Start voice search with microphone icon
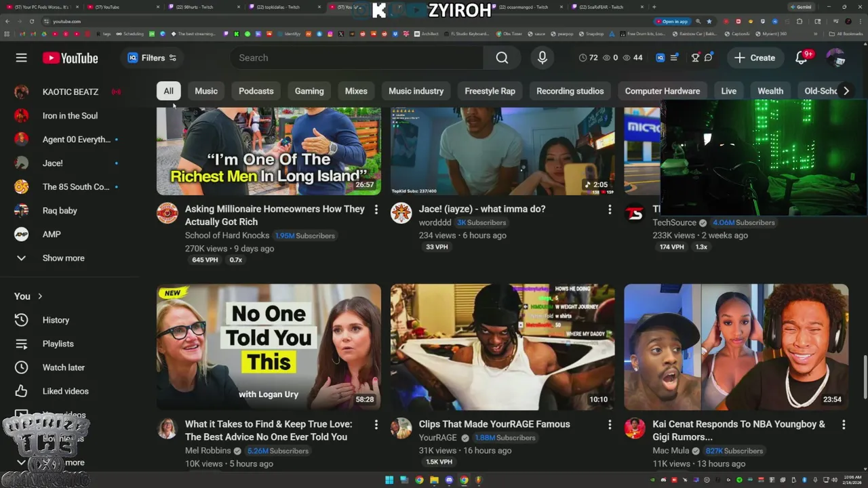Screen dimensions: 868x488 (542, 58)
